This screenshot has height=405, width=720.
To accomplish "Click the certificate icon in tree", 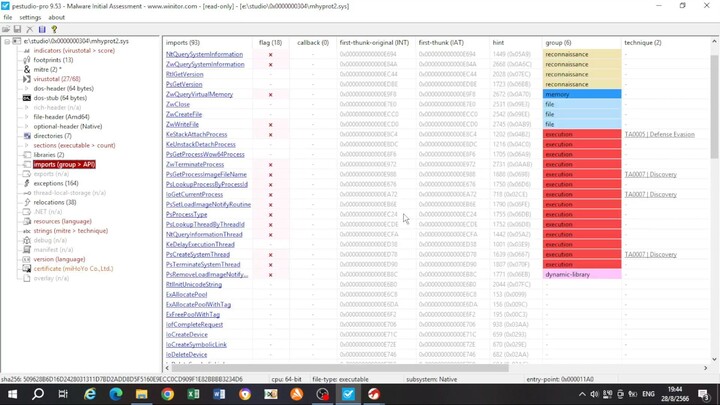I will pyautogui.click(x=27, y=269).
